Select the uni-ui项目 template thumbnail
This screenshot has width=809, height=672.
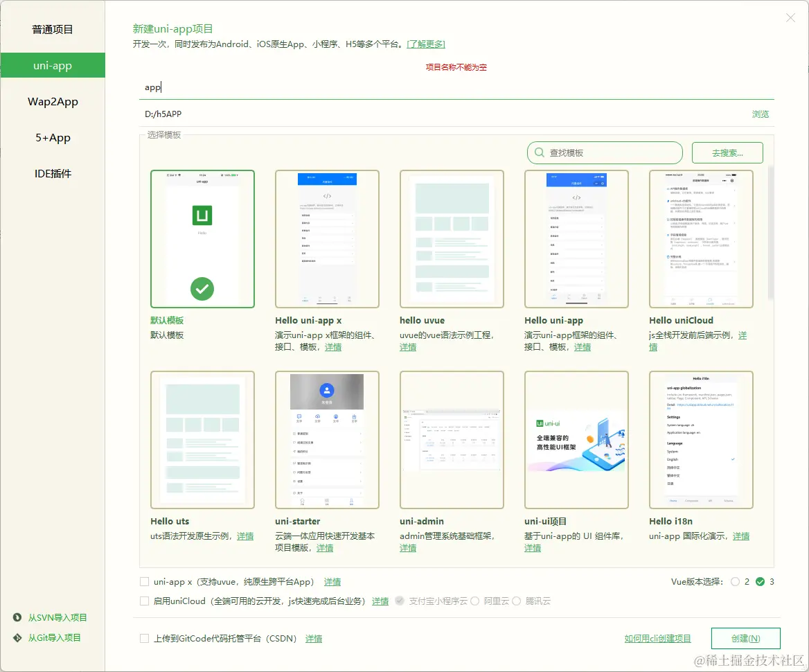576,440
